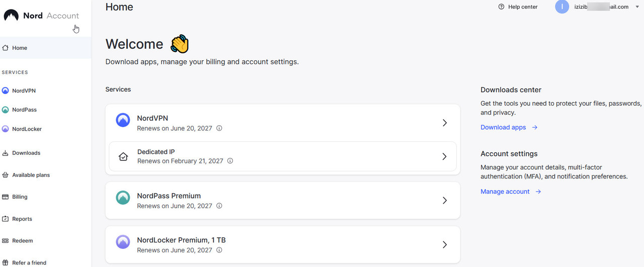644x267 pixels.
Task: Click the NordPass Premium card logo
Action: (123, 198)
